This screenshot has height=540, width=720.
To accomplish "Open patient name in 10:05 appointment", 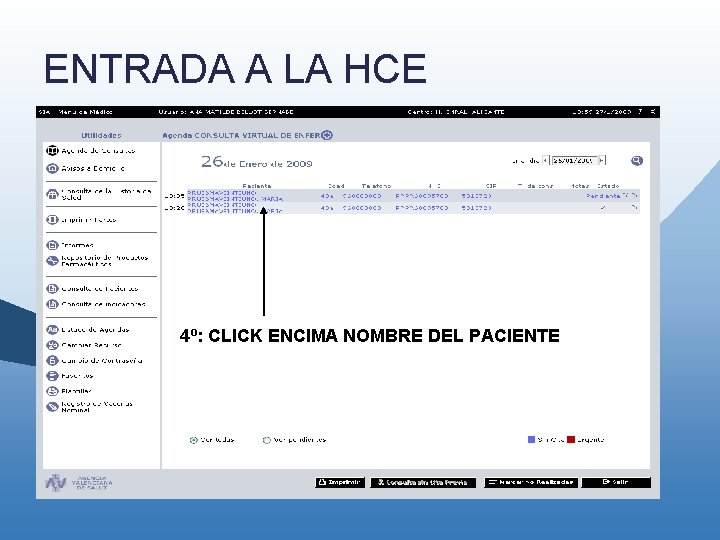I will click(x=235, y=196).
